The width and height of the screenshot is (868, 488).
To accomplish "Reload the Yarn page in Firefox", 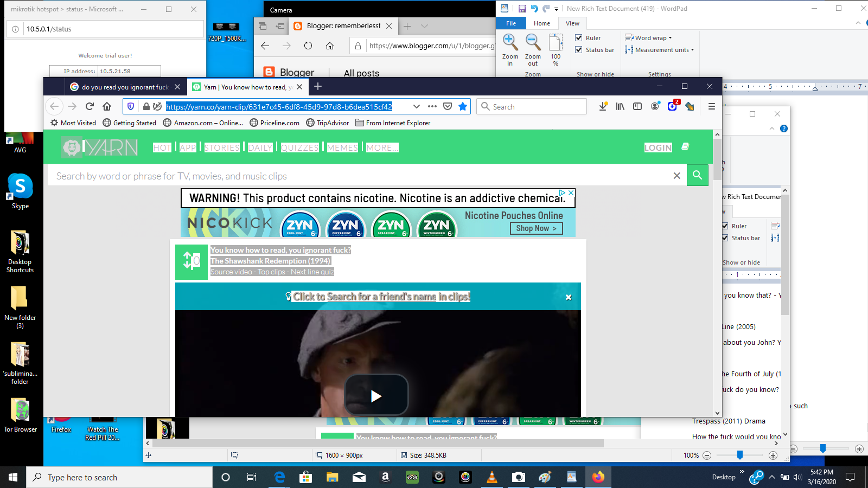I will (90, 106).
